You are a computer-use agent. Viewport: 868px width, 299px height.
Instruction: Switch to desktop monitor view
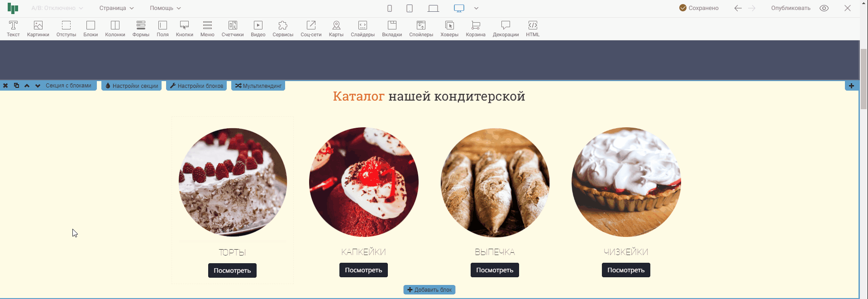(459, 8)
